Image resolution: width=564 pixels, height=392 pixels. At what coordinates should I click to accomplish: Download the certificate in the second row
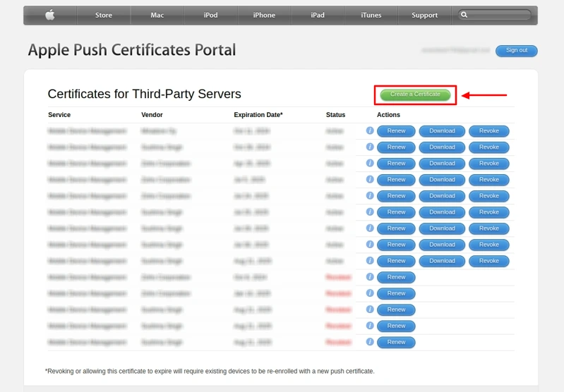tap(442, 147)
